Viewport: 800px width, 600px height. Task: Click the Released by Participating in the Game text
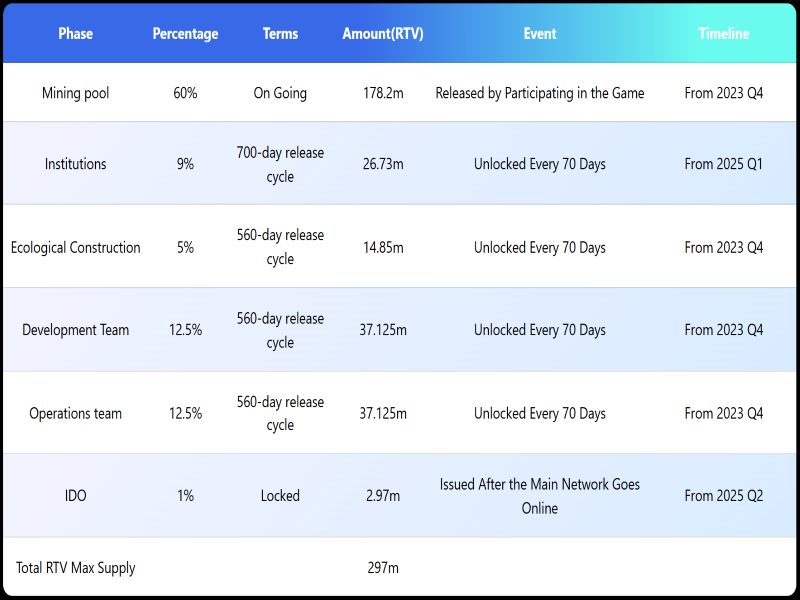coord(540,93)
